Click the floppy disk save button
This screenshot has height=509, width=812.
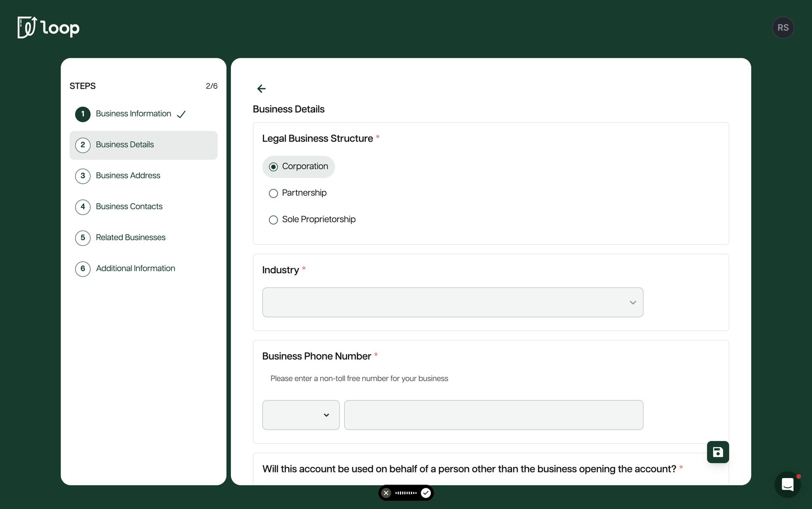click(718, 452)
